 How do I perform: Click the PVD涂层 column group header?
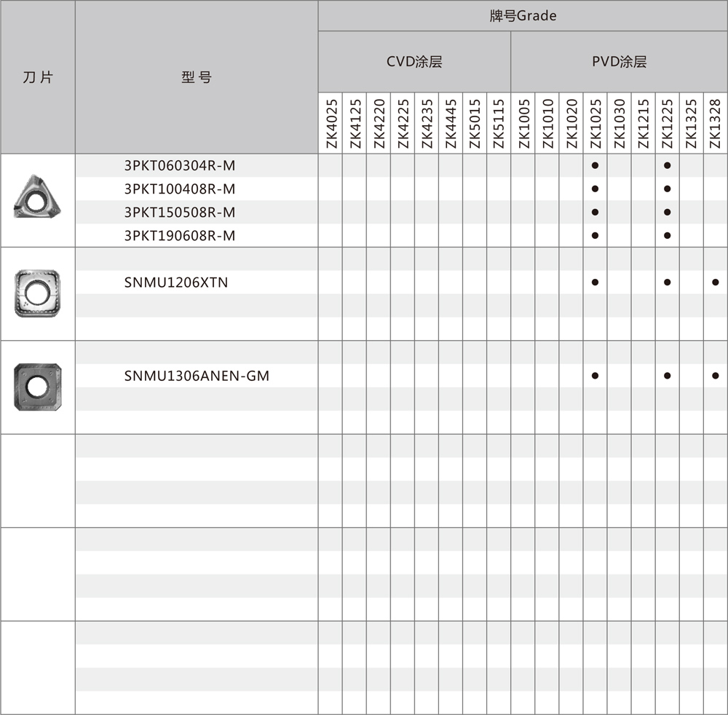(x=619, y=62)
